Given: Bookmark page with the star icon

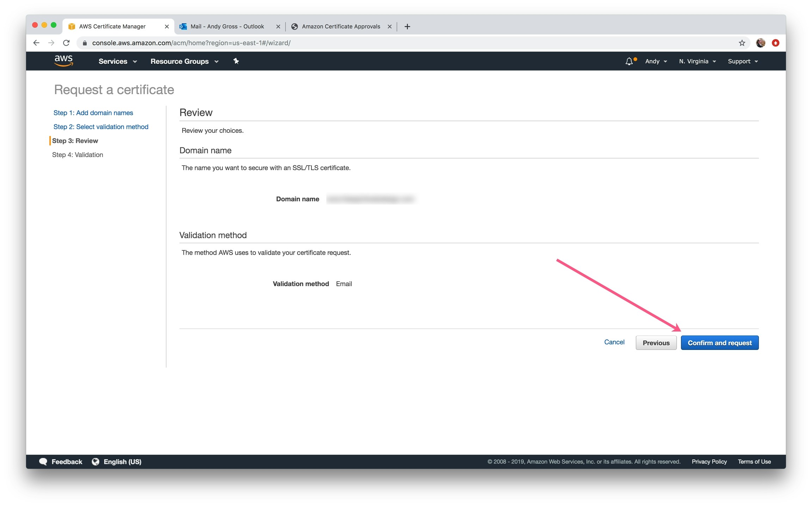Looking at the screenshot, I should click(x=742, y=43).
